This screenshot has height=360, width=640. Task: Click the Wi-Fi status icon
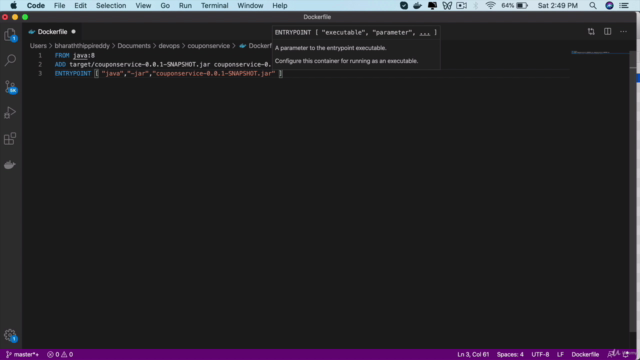pyautogui.click(x=490, y=6)
